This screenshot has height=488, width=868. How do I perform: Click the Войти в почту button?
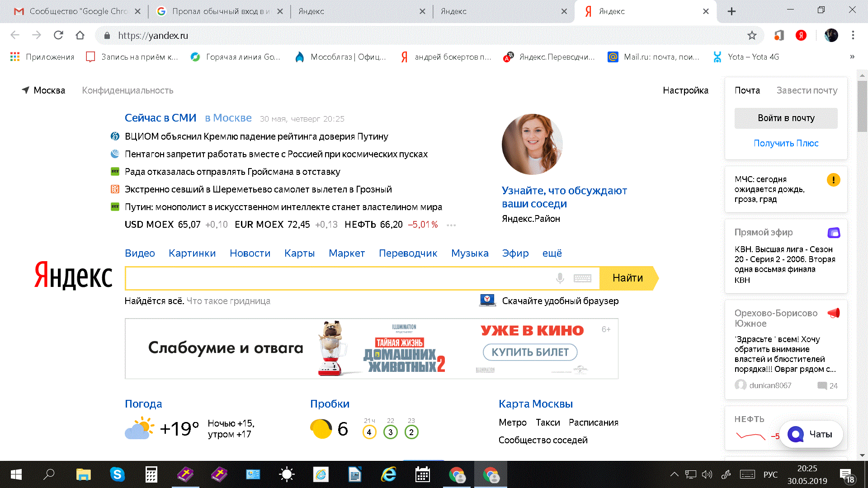pyautogui.click(x=786, y=118)
